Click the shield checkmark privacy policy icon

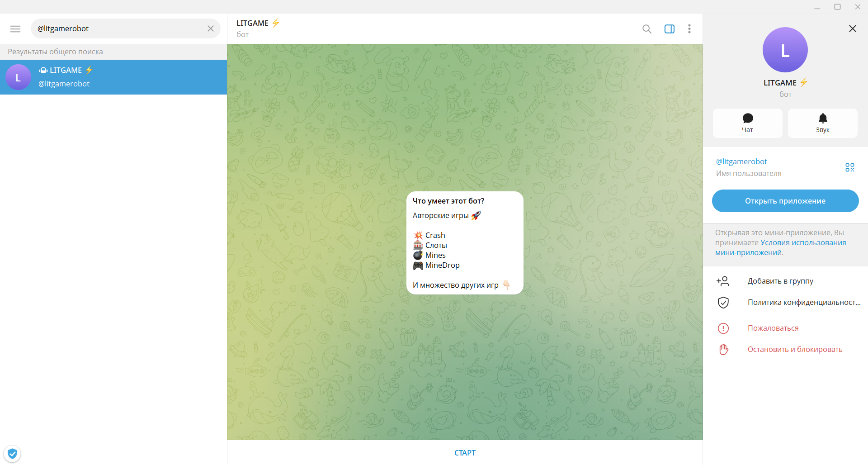pyautogui.click(x=723, y=302)
